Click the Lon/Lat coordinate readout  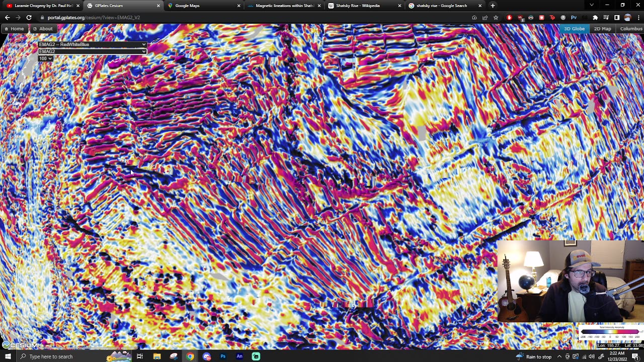tap(619, 345)
